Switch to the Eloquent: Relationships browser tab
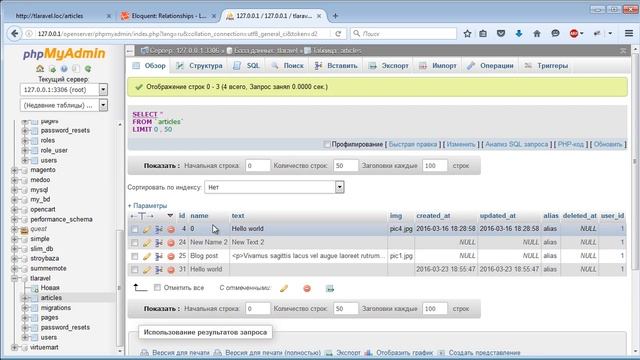The image size is (640, 360). coord(168,16)
